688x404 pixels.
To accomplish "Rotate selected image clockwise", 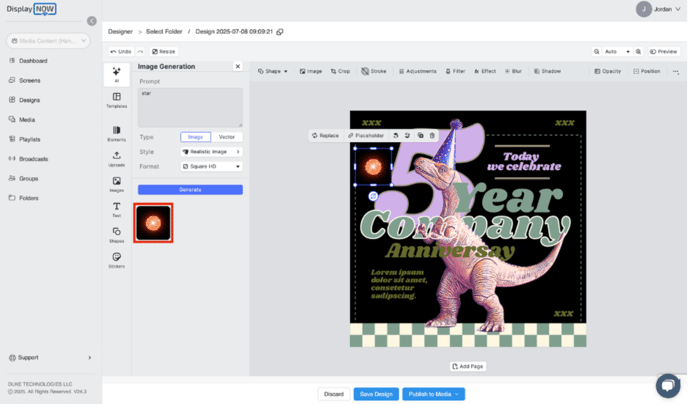I will 408,136.
